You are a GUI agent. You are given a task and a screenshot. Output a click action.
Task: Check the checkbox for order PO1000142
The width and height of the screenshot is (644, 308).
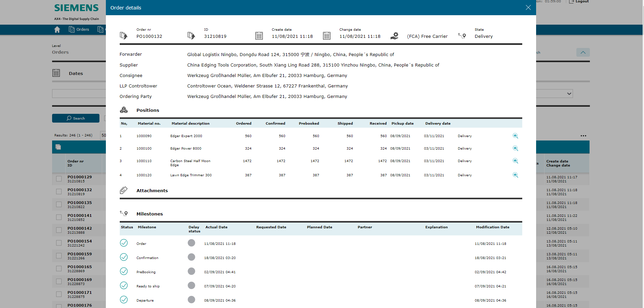[x=58, y=230]
